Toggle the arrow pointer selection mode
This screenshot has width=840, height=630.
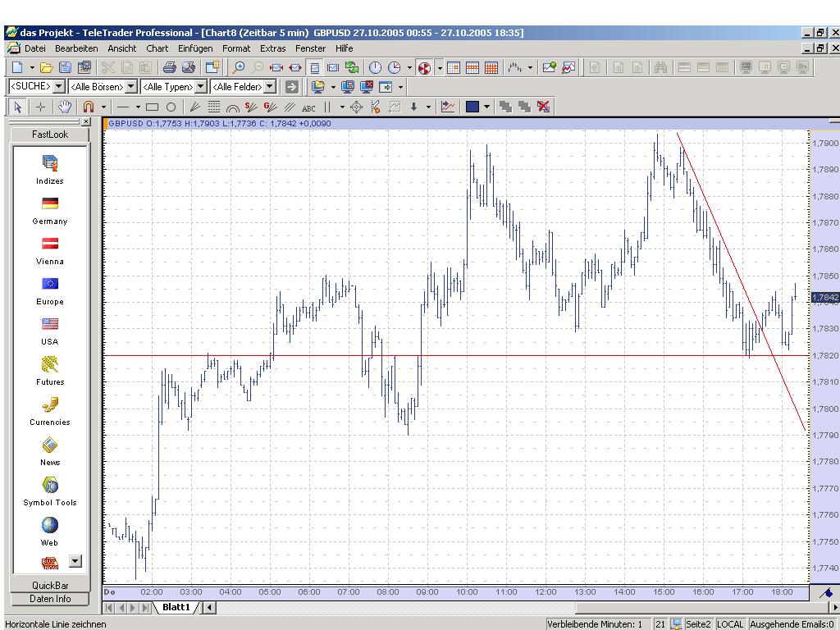[x=17, y=107]
